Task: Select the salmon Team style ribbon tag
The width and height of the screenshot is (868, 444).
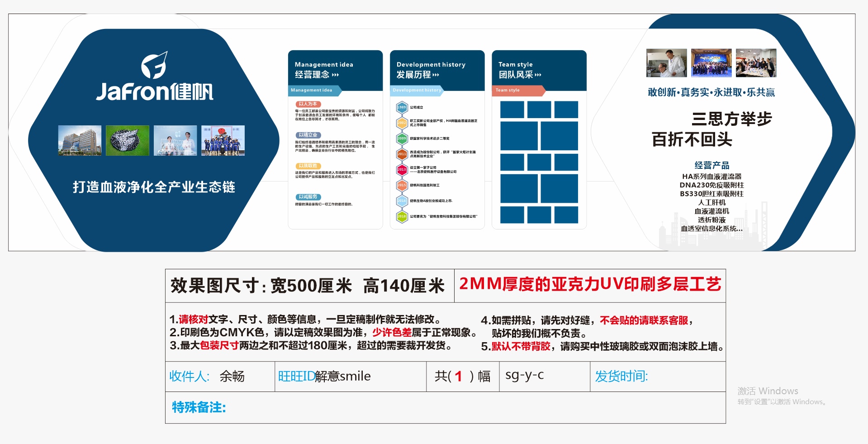Action: point(518,90)
